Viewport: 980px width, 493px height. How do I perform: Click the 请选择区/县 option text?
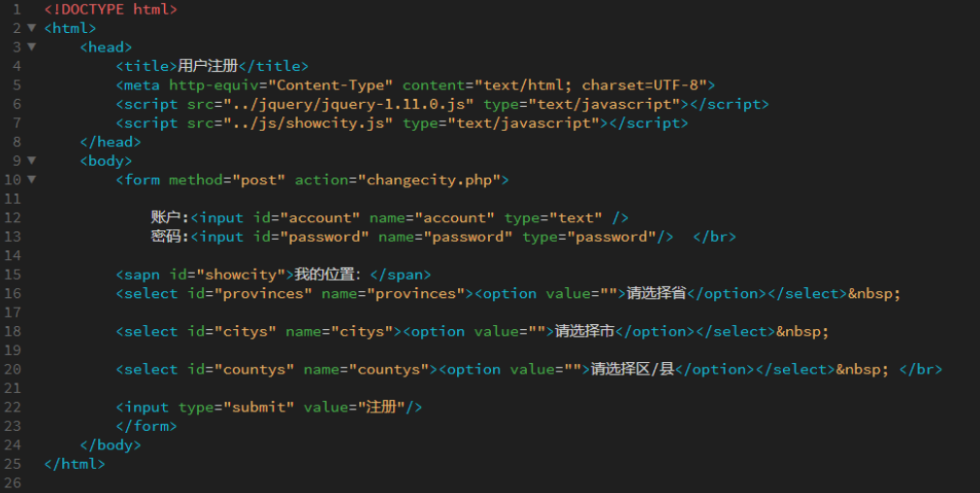click(x=633, y=369)
